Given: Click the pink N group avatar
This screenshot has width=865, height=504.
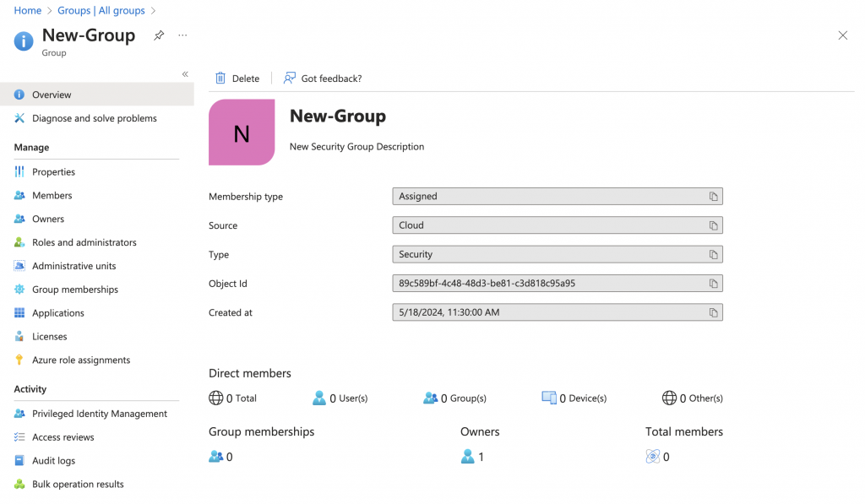Looking at the screenshot, I should pyautogui.click(x=242, y=133).
